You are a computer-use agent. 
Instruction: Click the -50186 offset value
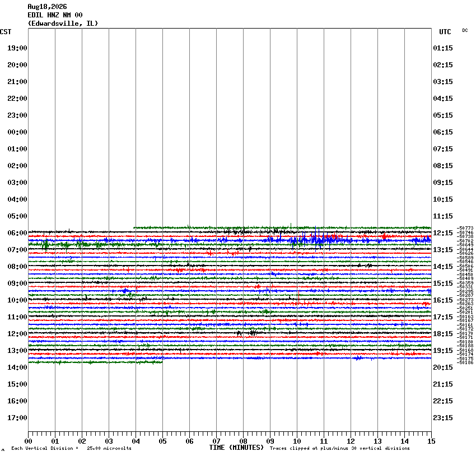[465, 363]
